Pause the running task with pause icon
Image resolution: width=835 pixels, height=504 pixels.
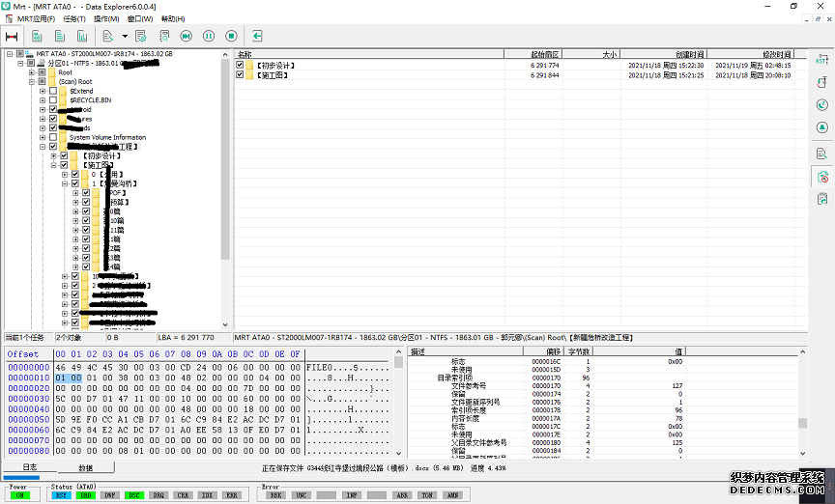pos(209,36)
